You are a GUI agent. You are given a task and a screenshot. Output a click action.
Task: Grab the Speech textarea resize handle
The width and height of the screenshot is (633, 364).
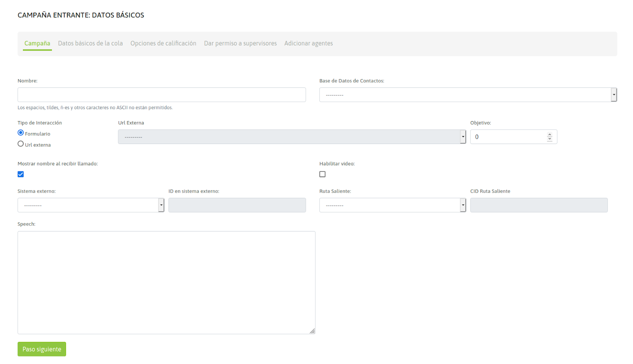coord(312,331)
